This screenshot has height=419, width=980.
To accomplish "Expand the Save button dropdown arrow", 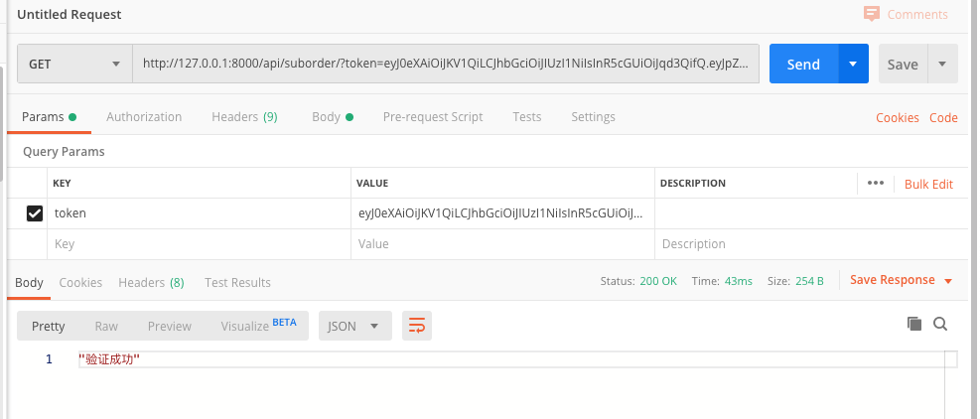I will click(942, 64).
